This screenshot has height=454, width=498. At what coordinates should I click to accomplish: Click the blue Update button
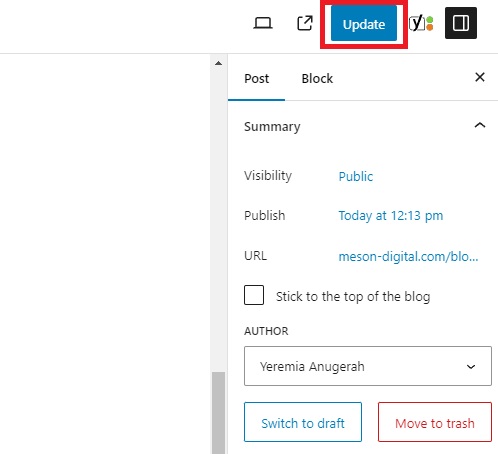tap(364, 23)
